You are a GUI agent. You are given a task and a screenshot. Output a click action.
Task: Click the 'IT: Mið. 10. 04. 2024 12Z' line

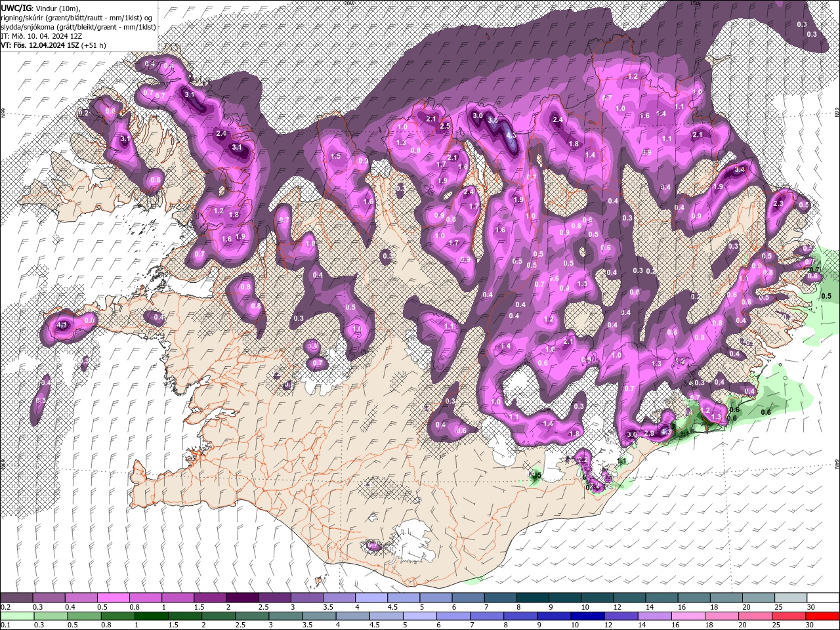point(41,36)
